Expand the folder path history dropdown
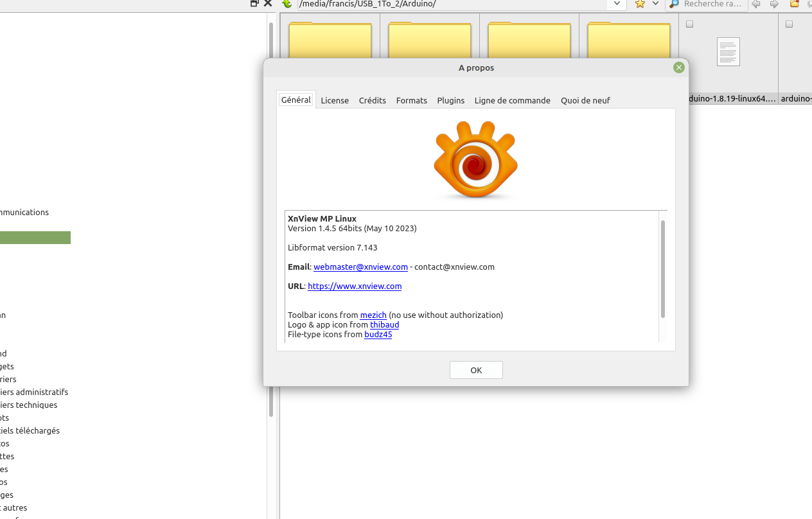The height and width of the screenshot is (519, 812). (x=617, y=4)
